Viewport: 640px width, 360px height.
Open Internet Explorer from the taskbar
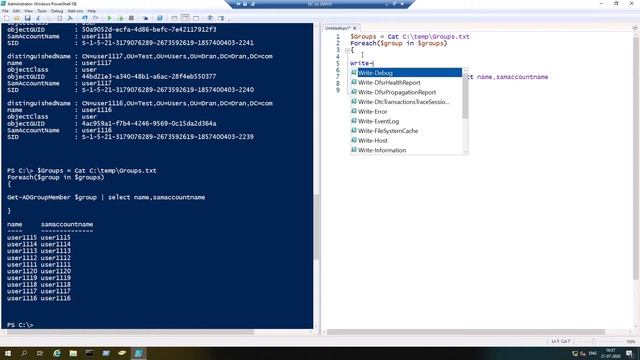coord(57,353)
